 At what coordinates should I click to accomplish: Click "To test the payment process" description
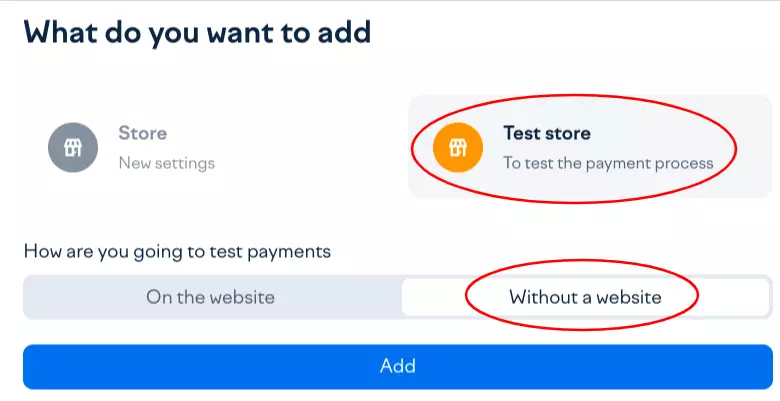[x=608, y=163]
